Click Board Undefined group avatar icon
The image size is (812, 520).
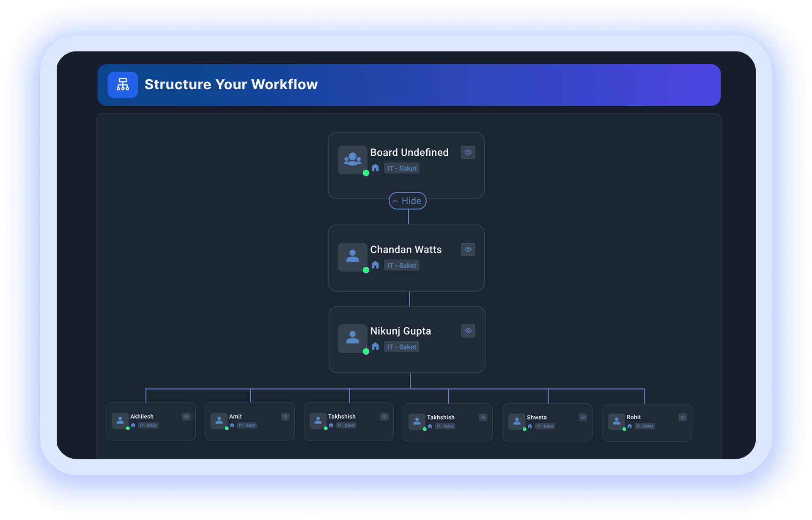[x=352, y=160]
